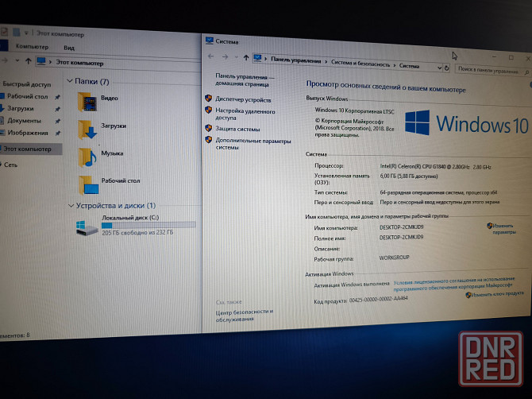Viewport: 532px width, 399px height.
Task: Click the computer icon in Explorer address bar
Action: (41, 61)
